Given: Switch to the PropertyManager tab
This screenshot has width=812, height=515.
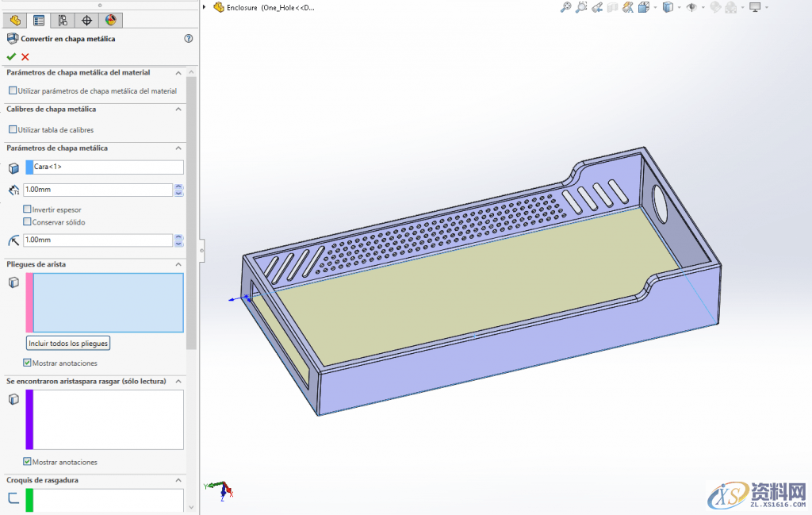Looking at the screenshot, I should (38, 20).
